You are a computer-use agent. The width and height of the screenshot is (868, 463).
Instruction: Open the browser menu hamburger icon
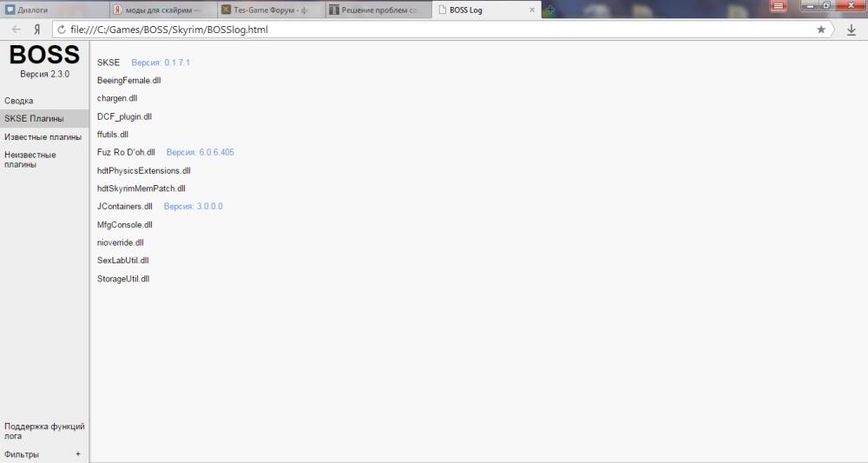778,6
